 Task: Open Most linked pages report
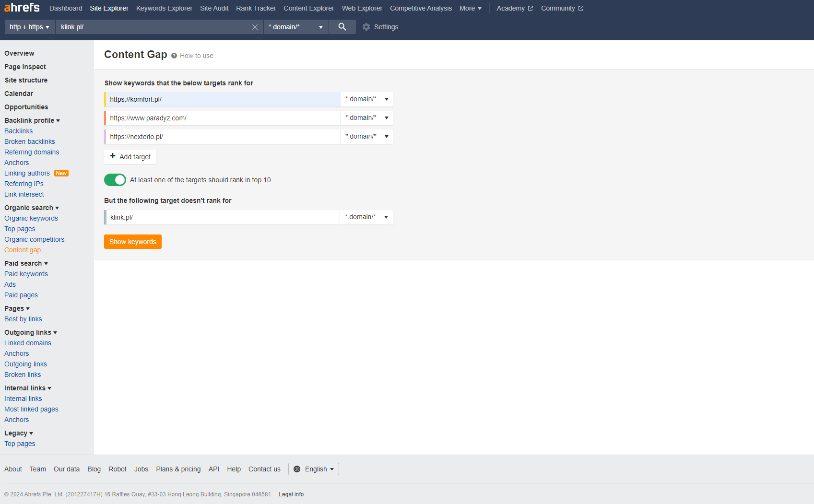[x=31, y=409]
